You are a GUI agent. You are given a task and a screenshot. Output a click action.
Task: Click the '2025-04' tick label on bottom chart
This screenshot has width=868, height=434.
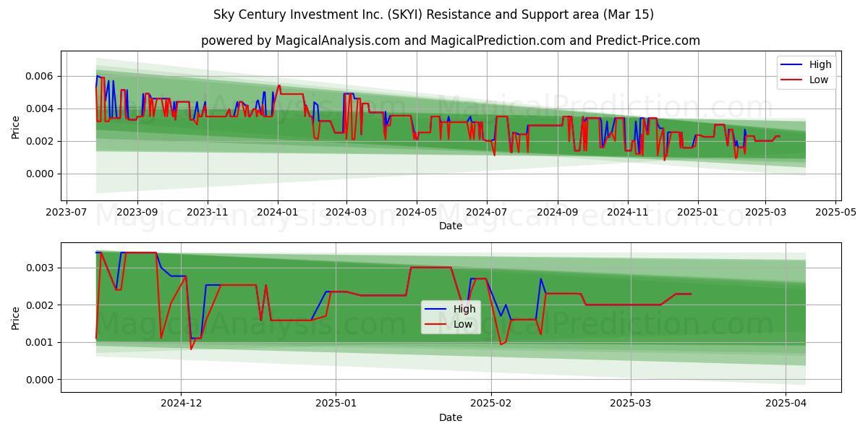pos(786,405)
